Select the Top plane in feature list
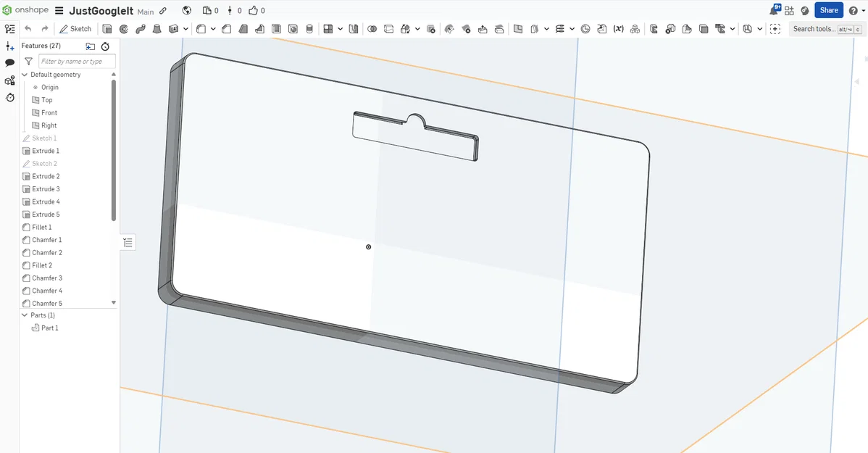Image resolution: width=868 pixels, height=453 pixels. [x=43, y=100]
